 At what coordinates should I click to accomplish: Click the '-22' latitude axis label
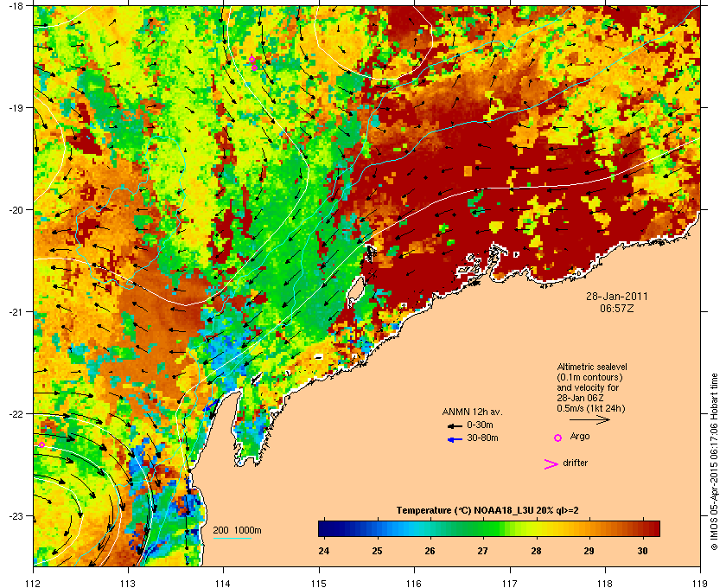click(16, 413)
